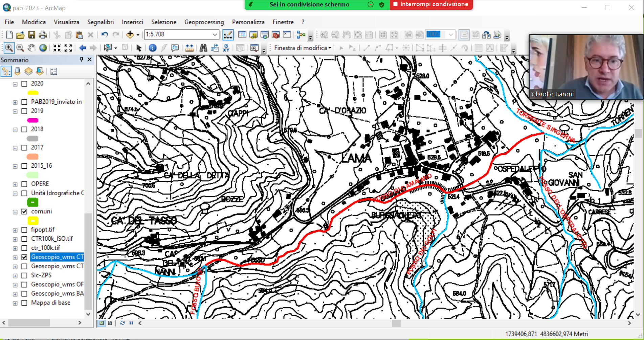This screenshot has height=340, width=644.
Task: Open the Measure ruler tool
Action: [x=190, y=48]
